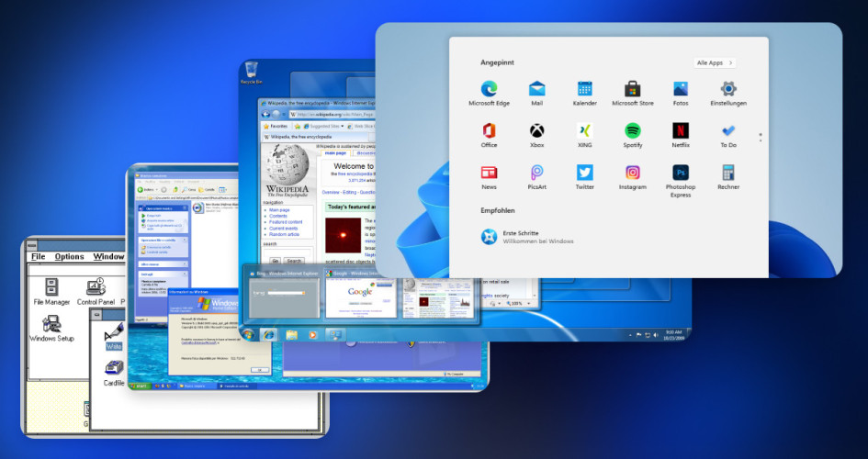Open the Contents link on Wikipedia
This screenshot has height=459, width=868.
coord(278,217)
